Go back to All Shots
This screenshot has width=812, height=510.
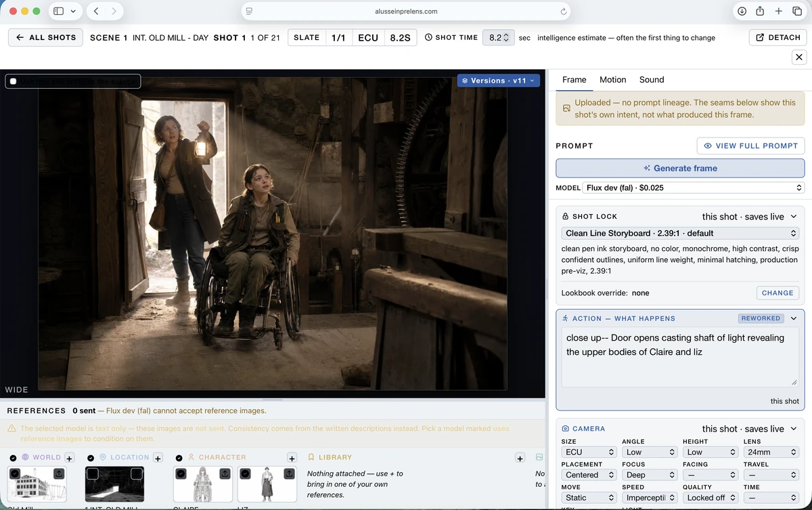[46, 37]
